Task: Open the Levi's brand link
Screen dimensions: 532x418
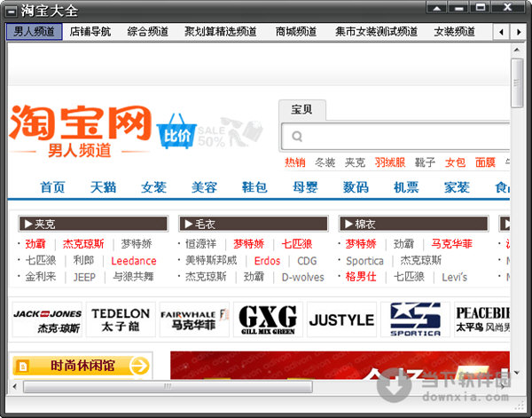Action: [455, 278]
